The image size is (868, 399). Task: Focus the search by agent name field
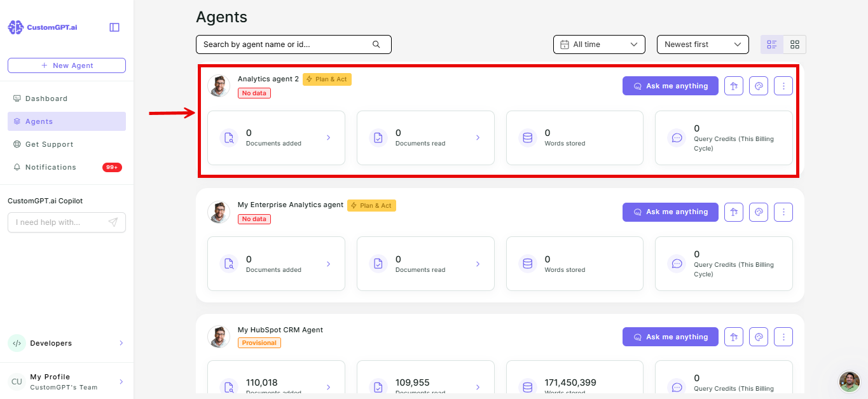294,44
